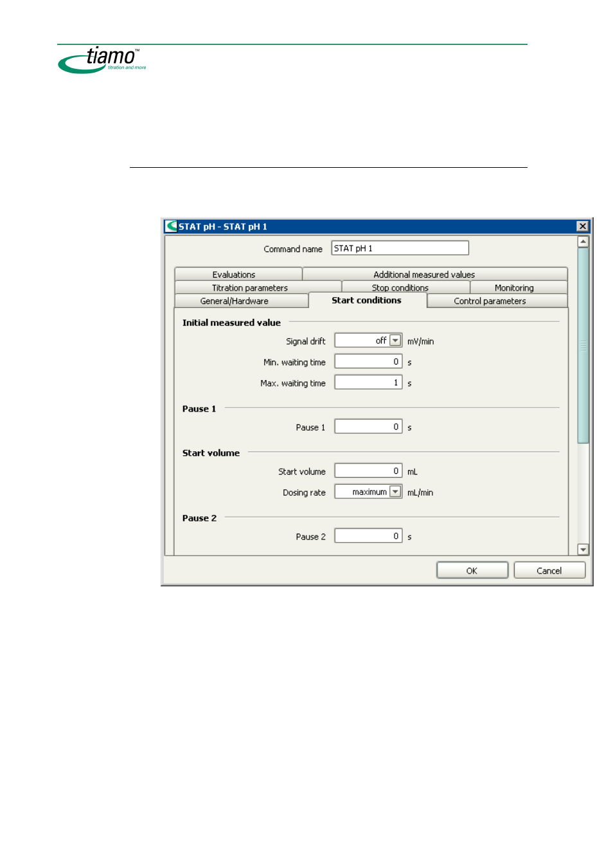The width and height of the screenshot is (613, 868).
Task: Click the vertical scrollbar thumb
Action: (x=583, y=345)
